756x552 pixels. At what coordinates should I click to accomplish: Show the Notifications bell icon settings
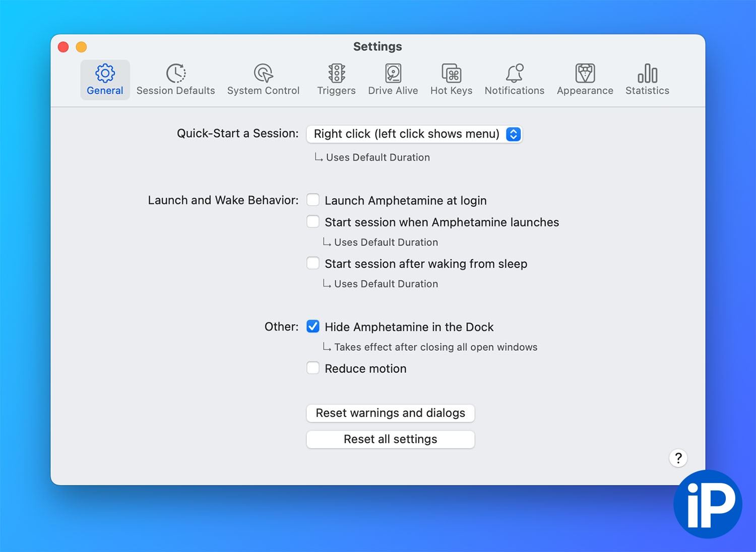(515, 74)
